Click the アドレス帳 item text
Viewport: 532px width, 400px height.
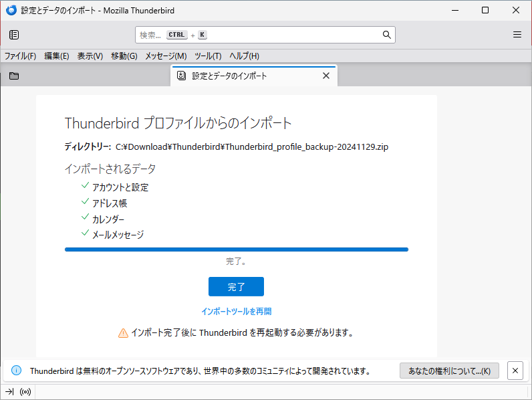110,203
